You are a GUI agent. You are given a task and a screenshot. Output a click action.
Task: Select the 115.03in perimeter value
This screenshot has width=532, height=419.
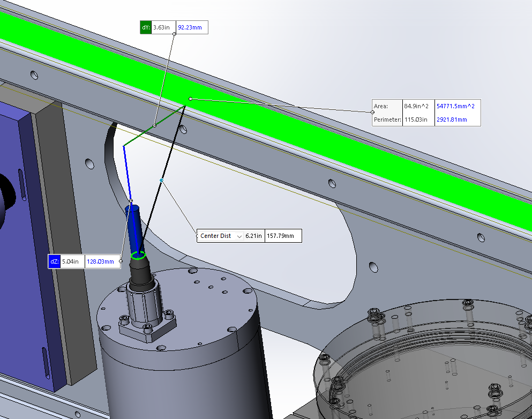(416, 120)
